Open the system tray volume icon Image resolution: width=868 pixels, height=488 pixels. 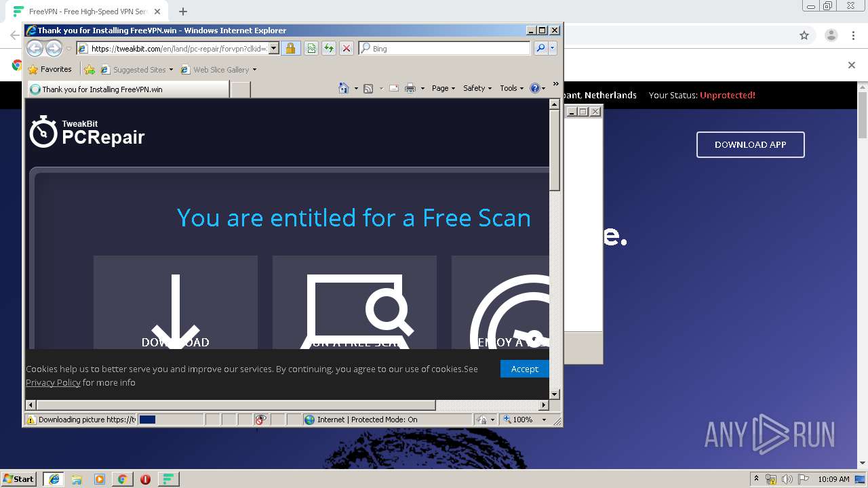pyautogui.click(x=787, y=479)
